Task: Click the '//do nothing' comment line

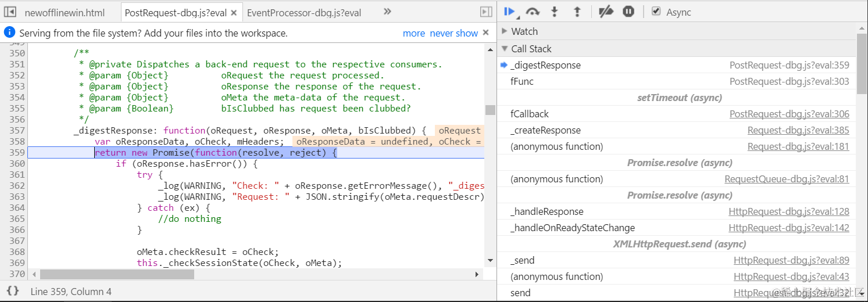Action: click(x=190, y=219)
